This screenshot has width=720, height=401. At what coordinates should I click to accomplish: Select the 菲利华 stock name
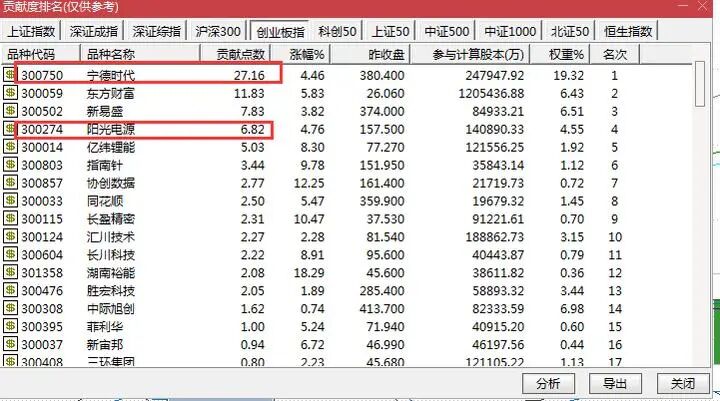105,326
